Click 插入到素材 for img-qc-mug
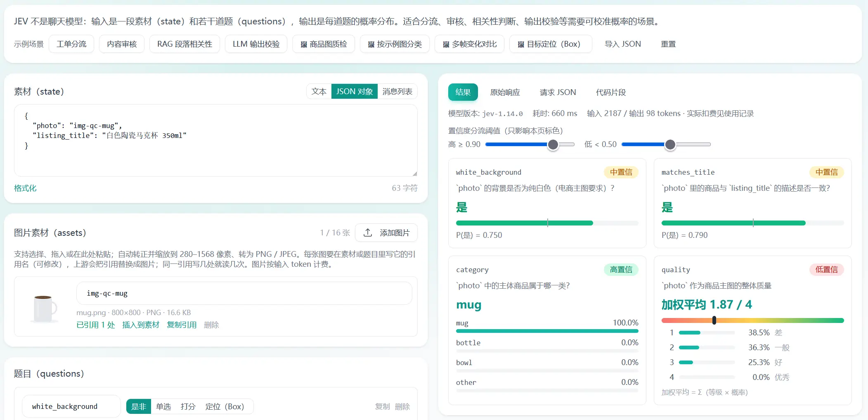Screen dimensions: 868x420 click(141, 325)
